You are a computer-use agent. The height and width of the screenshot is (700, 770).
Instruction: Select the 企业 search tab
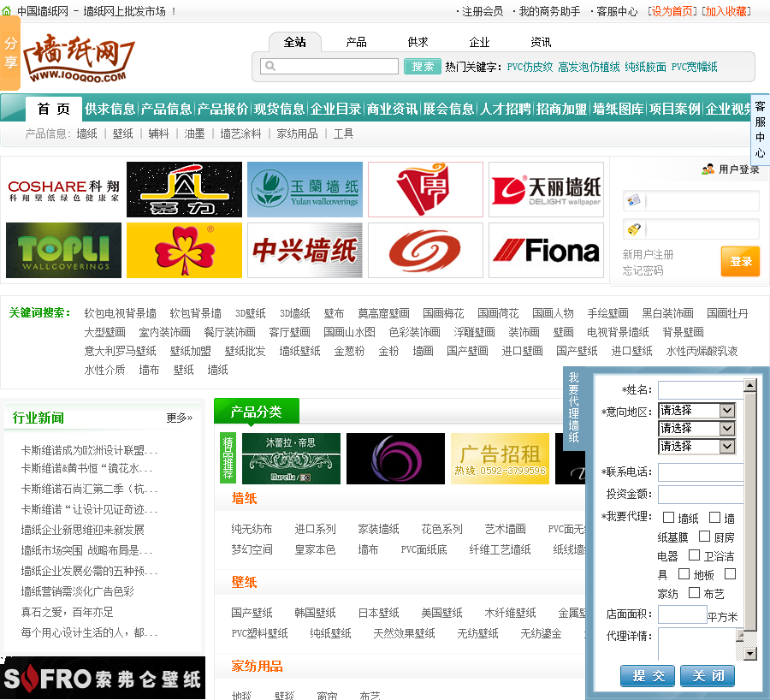(x=479, y=42)
